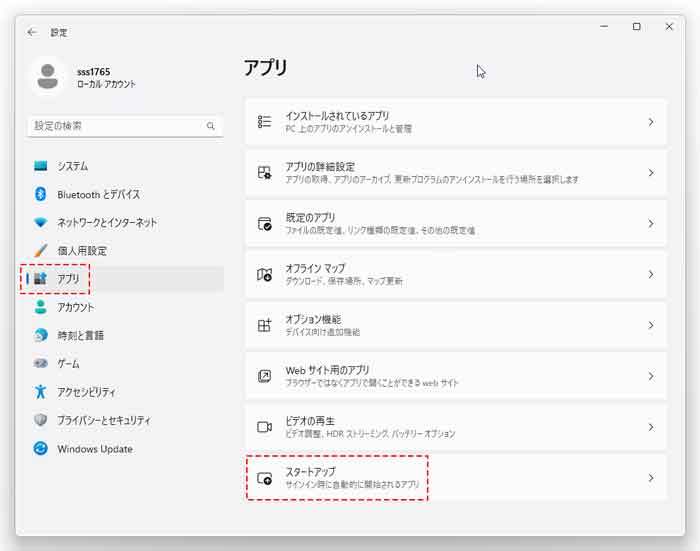The image size is (700, 551).
Task: Open Windows Update in the sidebar
Action: pyautogui.click(x=125, y=449)
